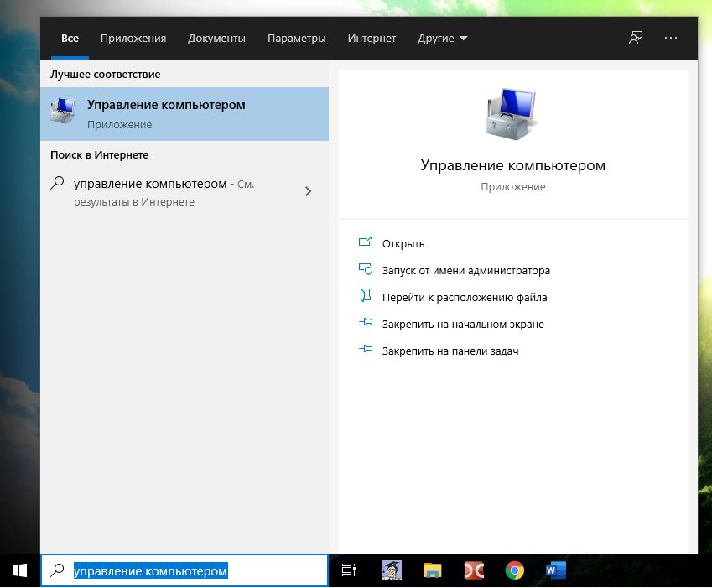
Task: Switch to the Все tab
Action: point(70,38)
